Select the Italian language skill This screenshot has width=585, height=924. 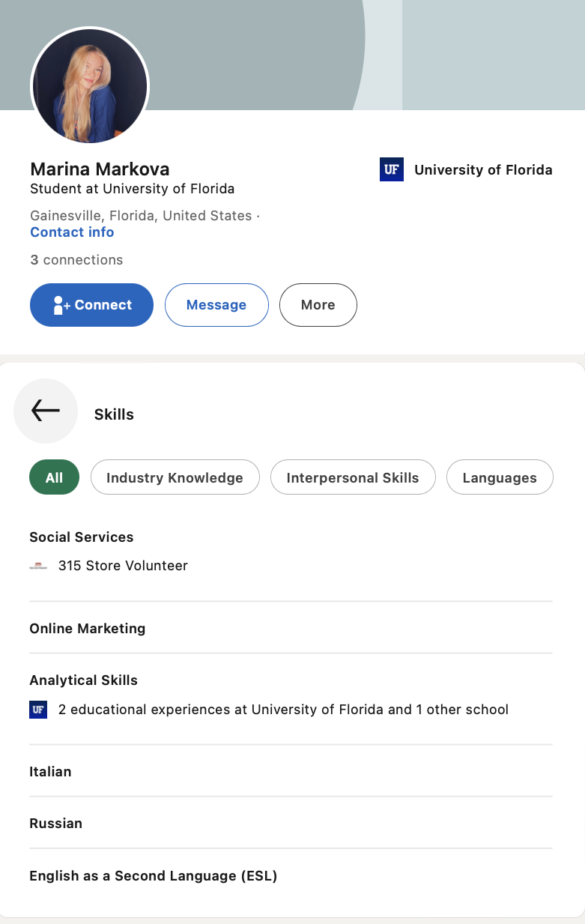50,772
